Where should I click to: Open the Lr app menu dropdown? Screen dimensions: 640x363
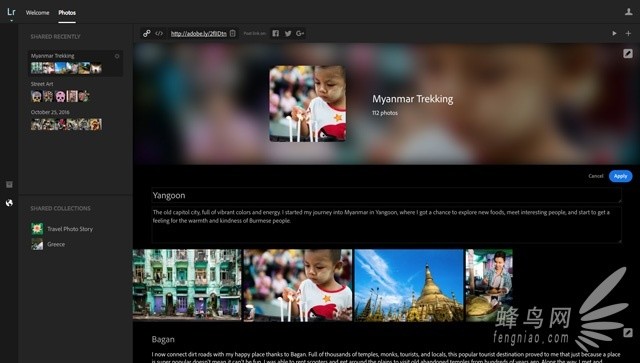pos(11,13)
